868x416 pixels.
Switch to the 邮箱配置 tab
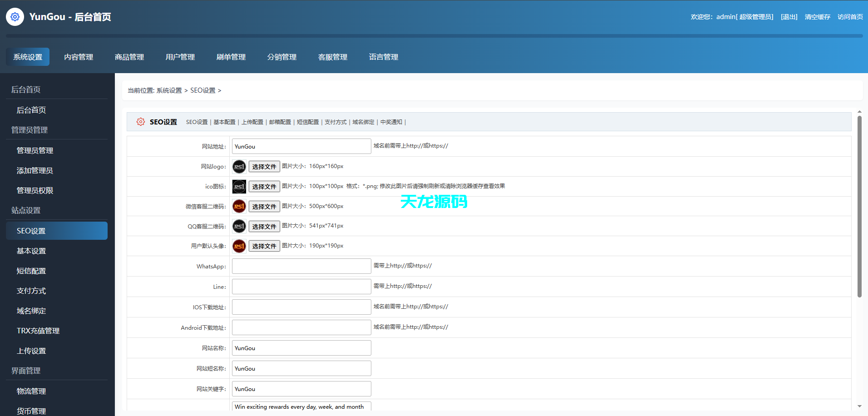pos(280,122)
